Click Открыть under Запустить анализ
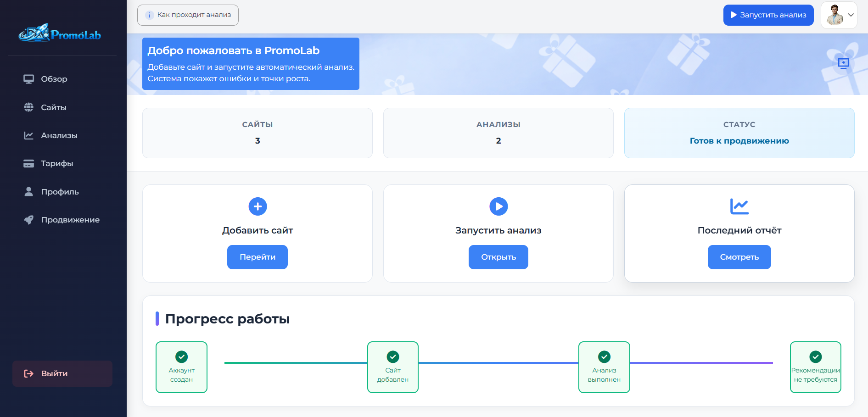Image resolution: width=868 pixels, height=417 pixels. tap(498, 257)
